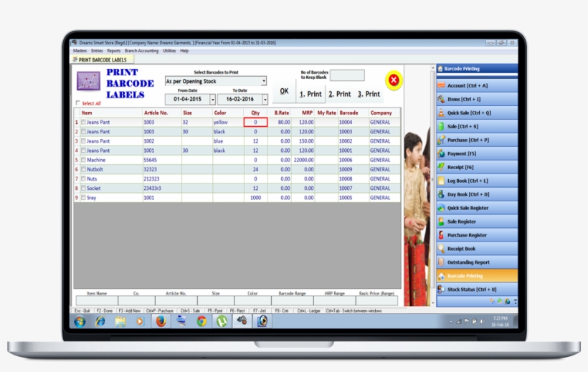
Task: Expand the Select Barcodes to Print dropdown
Action: [263, 82]
